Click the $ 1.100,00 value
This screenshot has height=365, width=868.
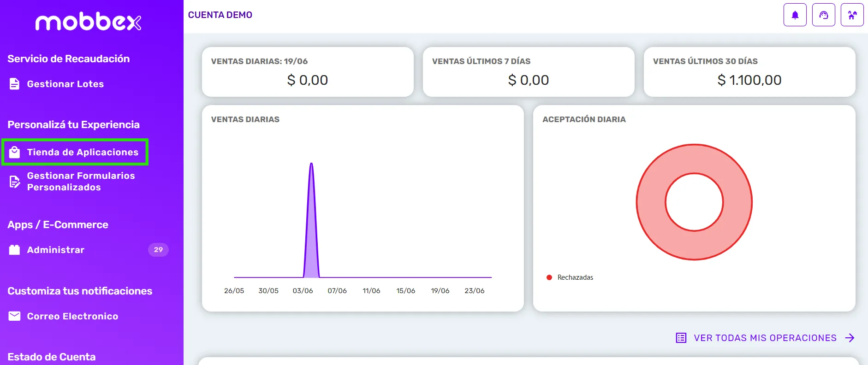click(749, 80)
